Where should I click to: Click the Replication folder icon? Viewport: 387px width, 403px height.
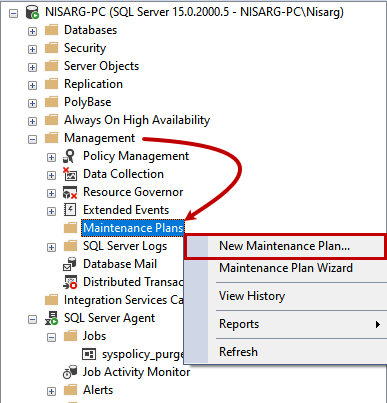51,84
